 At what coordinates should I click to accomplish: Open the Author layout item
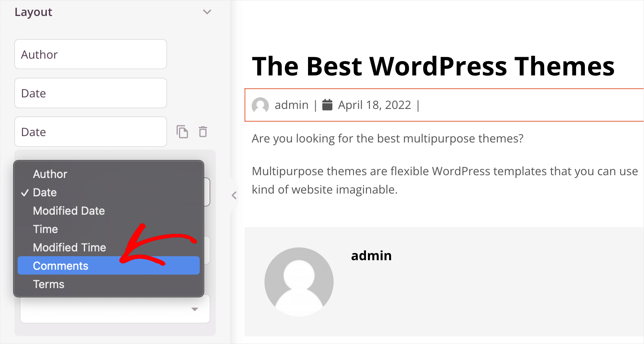point(91,54)
